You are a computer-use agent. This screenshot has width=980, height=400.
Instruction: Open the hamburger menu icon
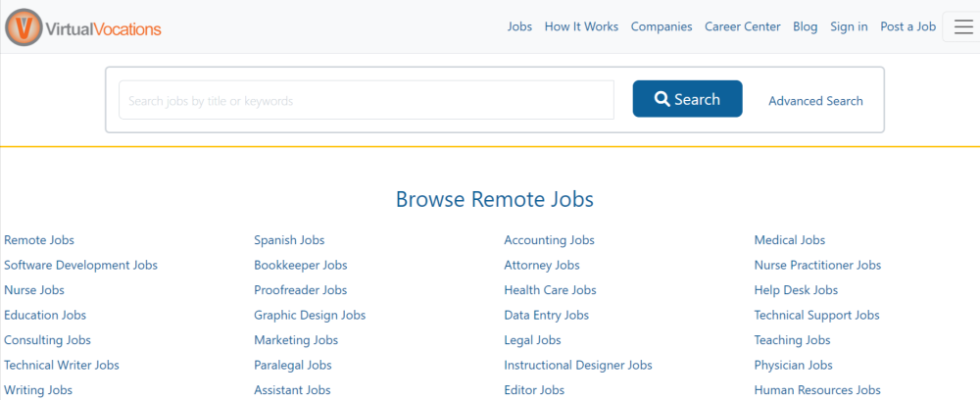click(963, 26)
